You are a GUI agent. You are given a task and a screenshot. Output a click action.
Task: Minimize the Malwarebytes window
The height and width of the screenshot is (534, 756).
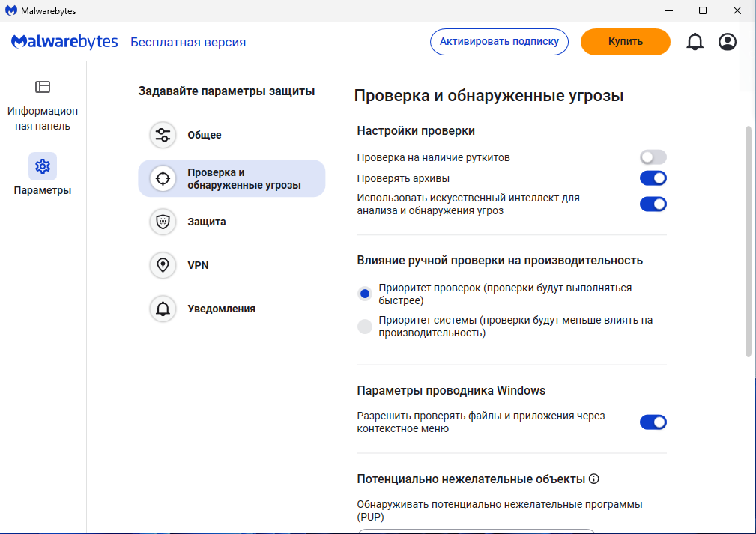pos(669,10)
